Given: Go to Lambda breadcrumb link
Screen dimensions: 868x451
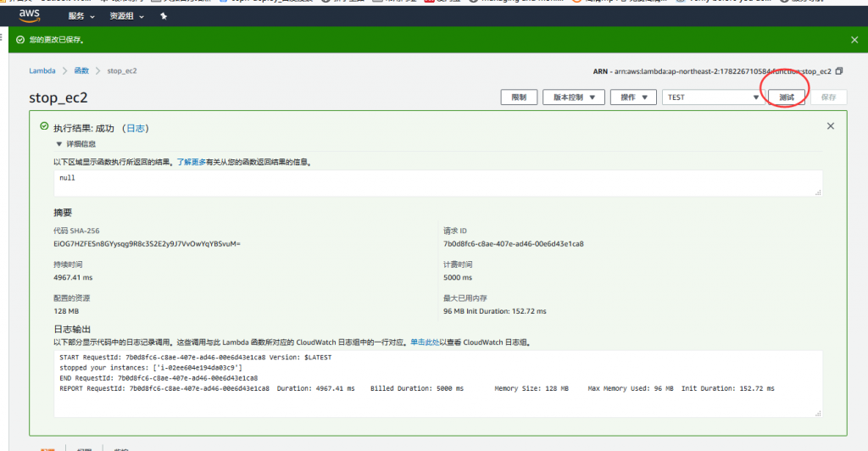Looking at the screenshot, I should click(42, 70).
